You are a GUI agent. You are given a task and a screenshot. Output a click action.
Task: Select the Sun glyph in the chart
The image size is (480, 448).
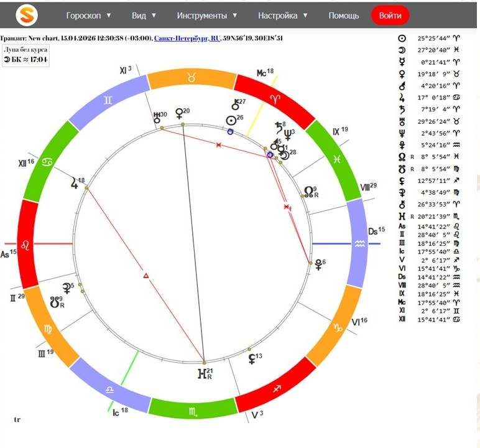[231, 121]
